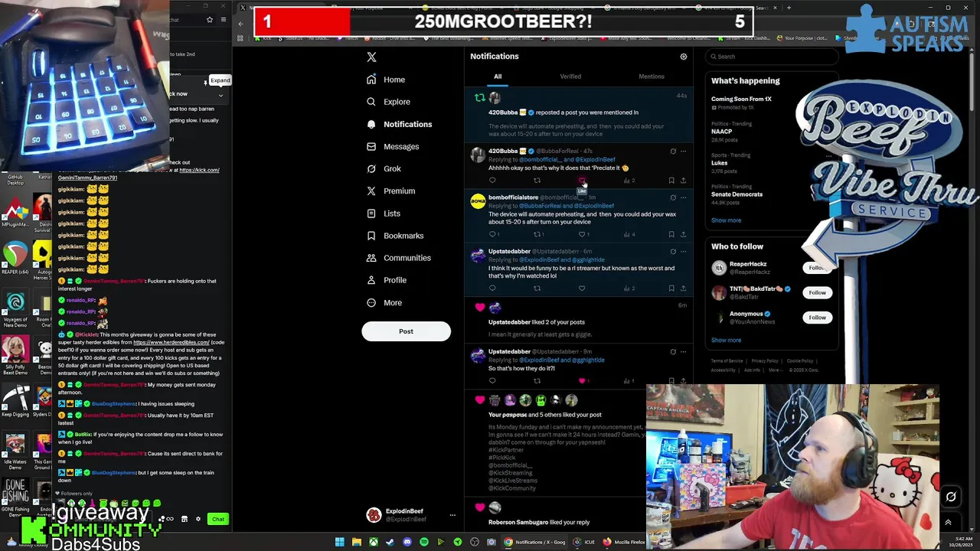
Task: Share 420Bubba's 'Preciate it reply
Action: [x=683, y=181]
